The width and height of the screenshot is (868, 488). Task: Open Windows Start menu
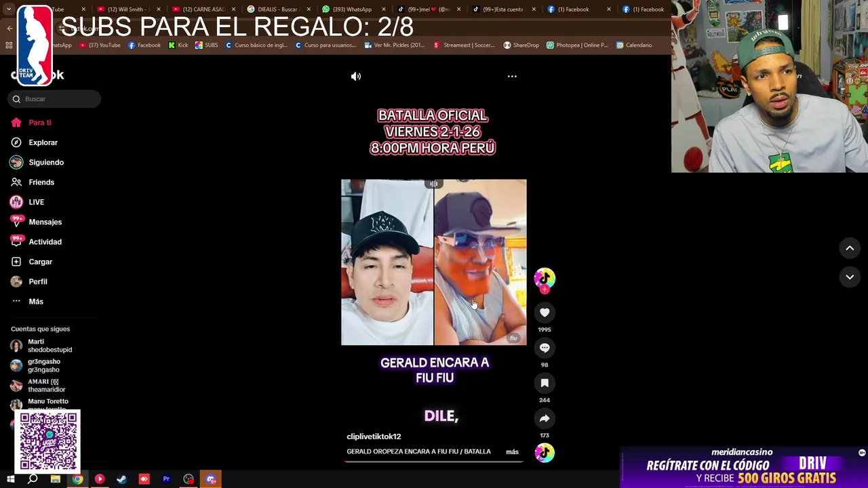tap(10, 479)
